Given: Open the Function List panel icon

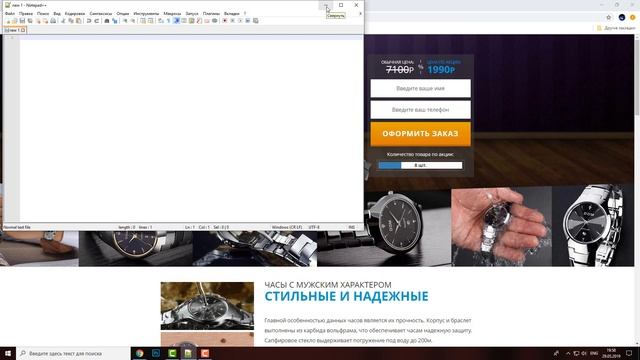Looking at the screenshot, I should click(199, 21).
